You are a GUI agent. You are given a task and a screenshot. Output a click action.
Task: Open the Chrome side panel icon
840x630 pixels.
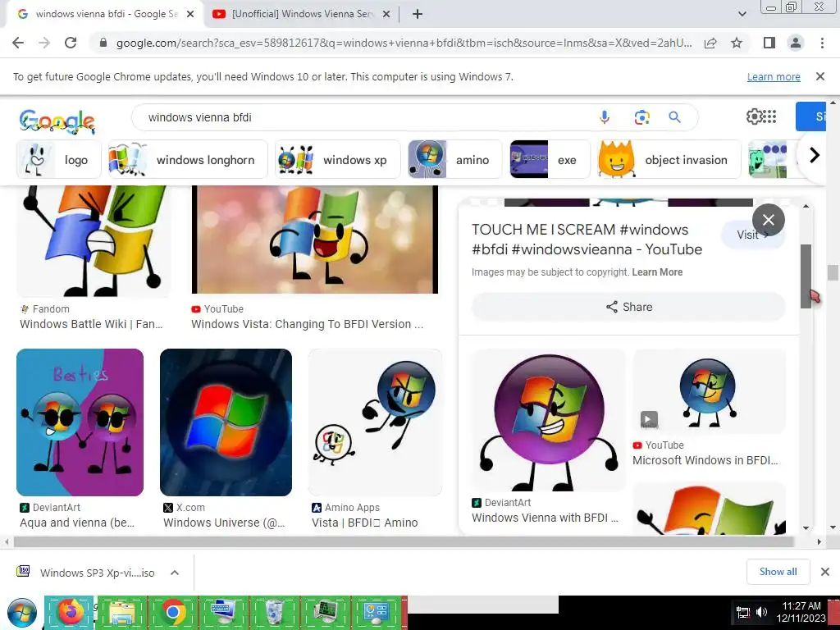pos(769,43)
